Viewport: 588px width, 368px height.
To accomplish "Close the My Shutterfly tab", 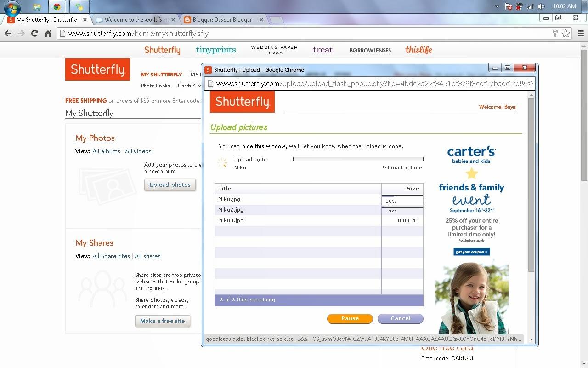I will point(85,20).
